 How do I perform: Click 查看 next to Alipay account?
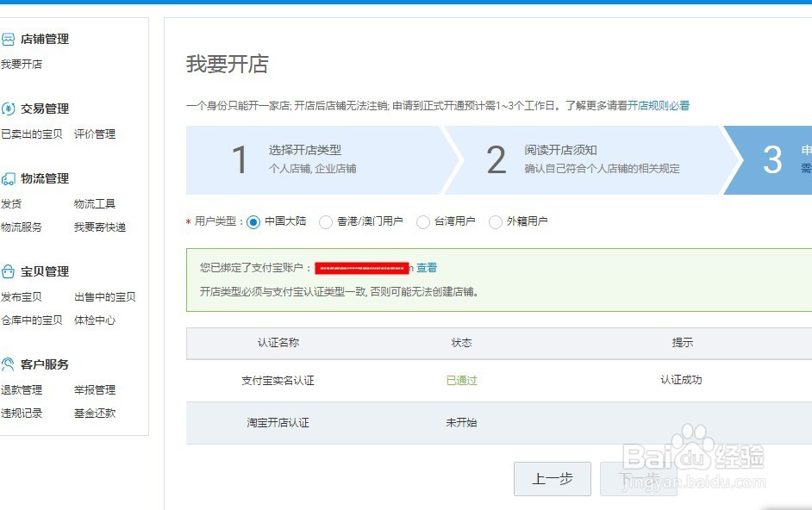click(427, 268)
